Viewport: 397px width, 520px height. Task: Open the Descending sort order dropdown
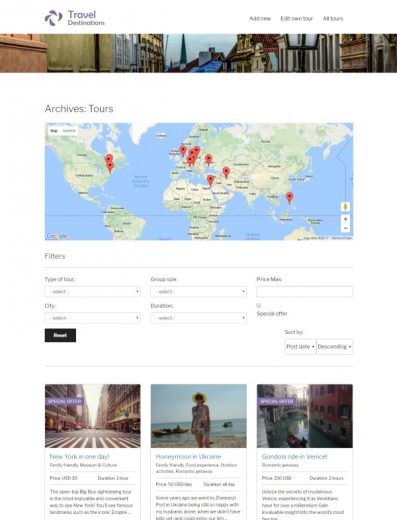[x=334, y=347]
